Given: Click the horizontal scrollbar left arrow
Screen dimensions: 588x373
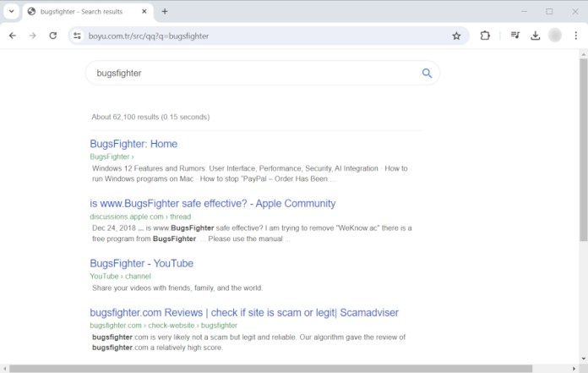Looking at the screenshot, I should tap(4, 369).
